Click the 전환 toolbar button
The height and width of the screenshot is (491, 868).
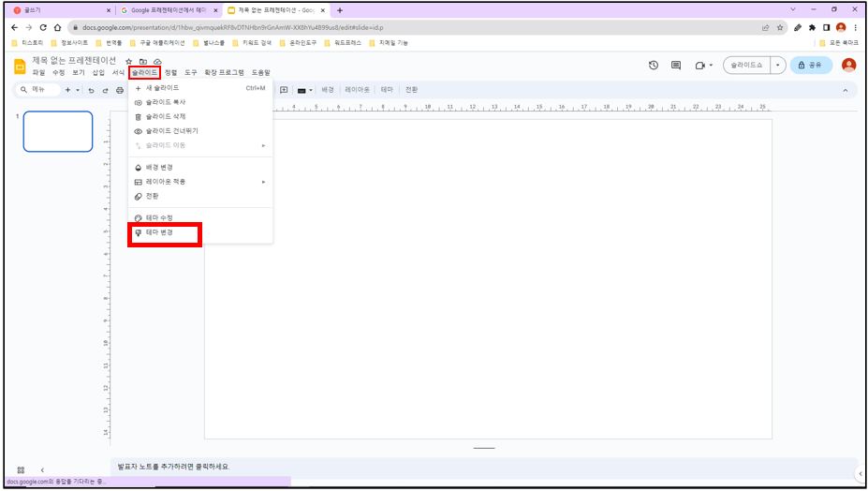[411, 90]
